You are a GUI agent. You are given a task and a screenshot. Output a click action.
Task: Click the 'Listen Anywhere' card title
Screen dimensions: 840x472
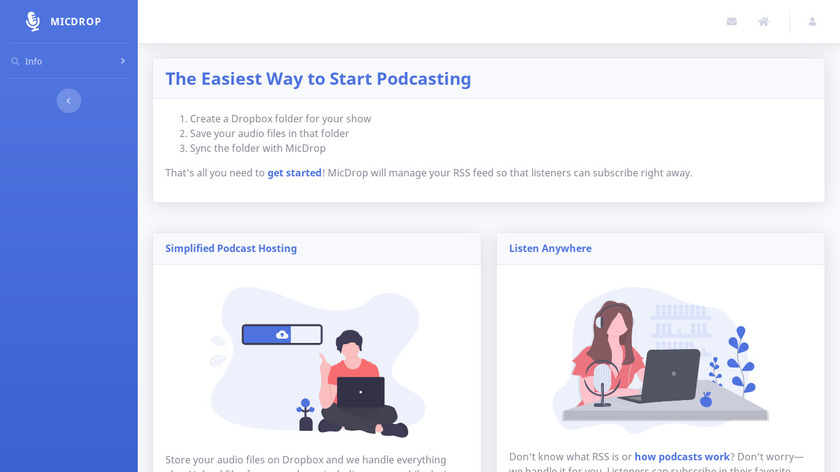(x=550, y=248)
